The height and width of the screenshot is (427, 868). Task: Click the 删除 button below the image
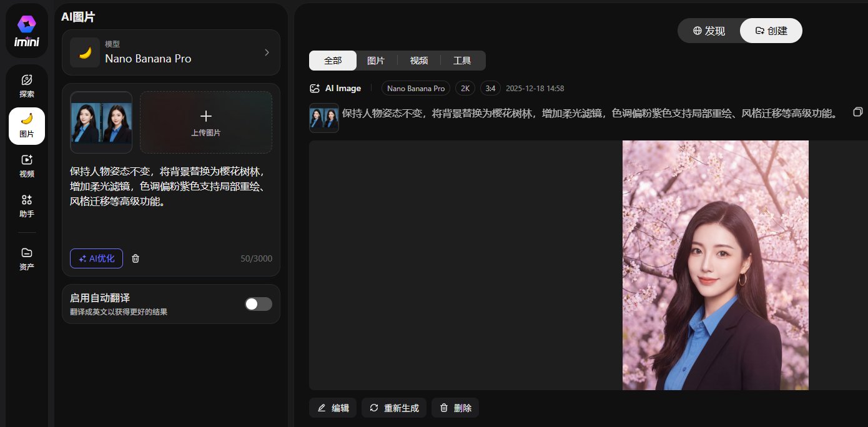(x=455, y=408)
